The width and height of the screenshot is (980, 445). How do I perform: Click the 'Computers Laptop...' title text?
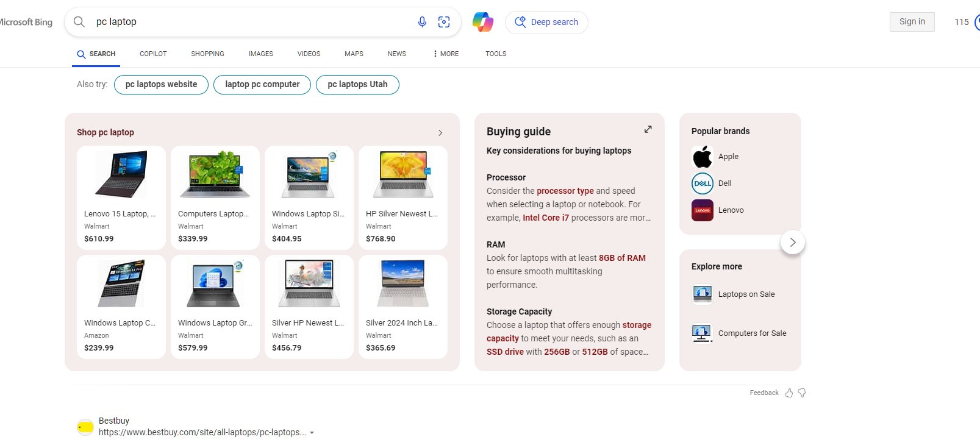[213, 214]
